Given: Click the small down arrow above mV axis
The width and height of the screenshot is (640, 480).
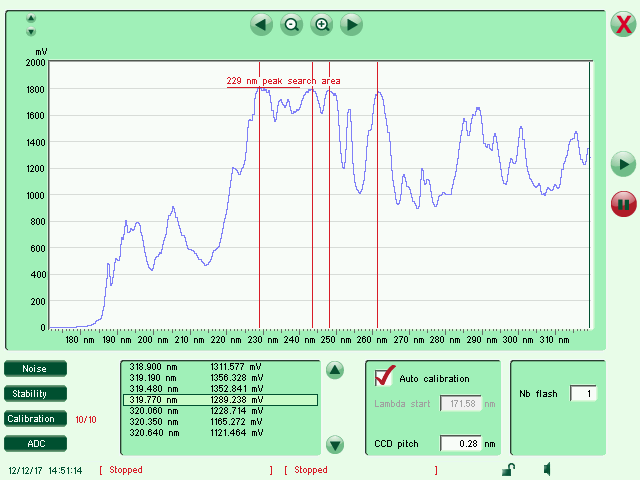Looking at the screenshot, I should pos(31,31).
